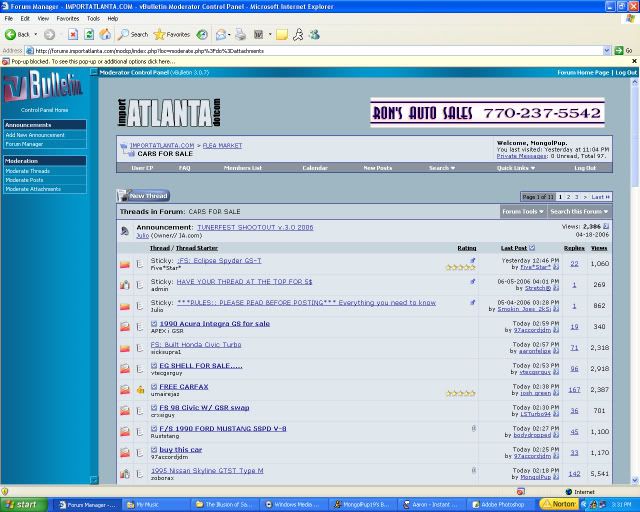Click the announcement icon beside Tunerfest Shootout

125,231
